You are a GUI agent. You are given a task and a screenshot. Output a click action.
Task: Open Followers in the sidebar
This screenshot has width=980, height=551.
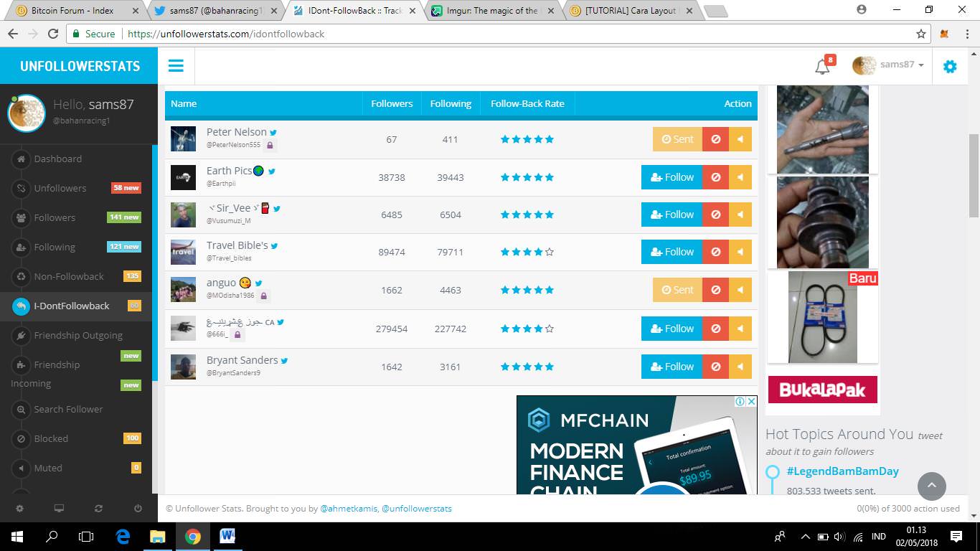55,218
